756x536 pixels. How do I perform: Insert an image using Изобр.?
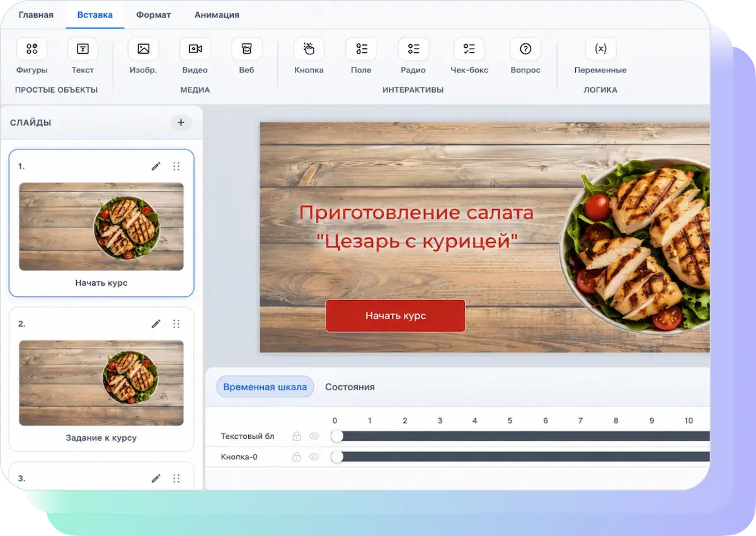[x=144, y=49]
